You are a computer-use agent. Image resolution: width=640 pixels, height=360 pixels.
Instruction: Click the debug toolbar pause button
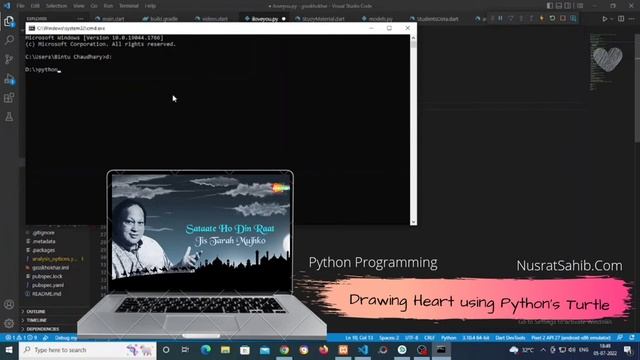(x=500, y=18)
